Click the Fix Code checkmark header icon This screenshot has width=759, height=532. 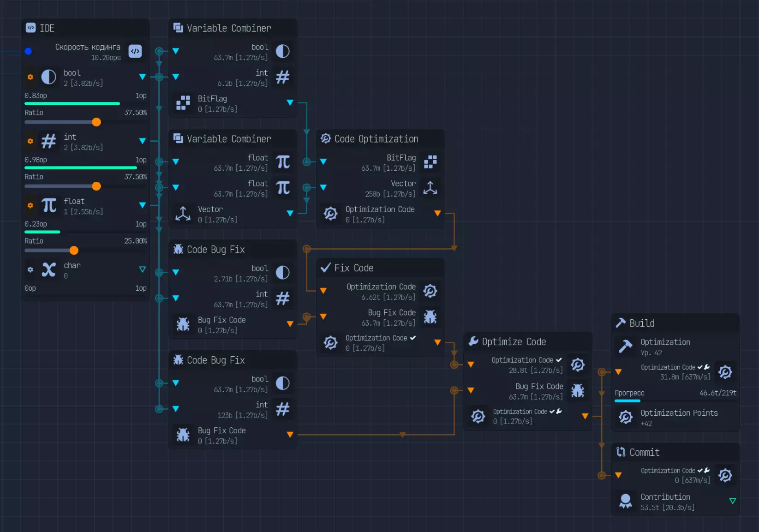coord(326,268)
